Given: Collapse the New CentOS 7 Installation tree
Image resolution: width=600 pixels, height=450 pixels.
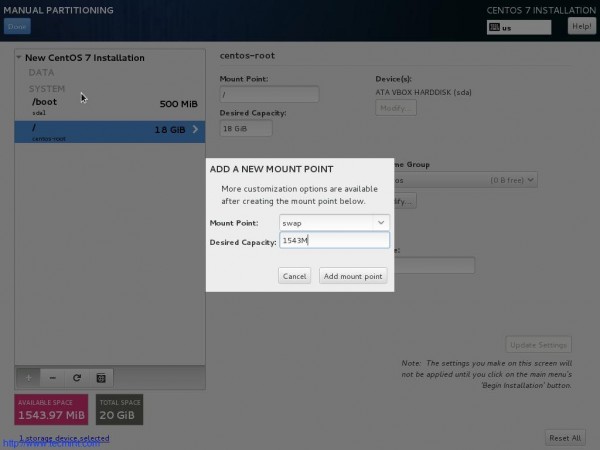Looking at the screenshot, I should point(18,57).
